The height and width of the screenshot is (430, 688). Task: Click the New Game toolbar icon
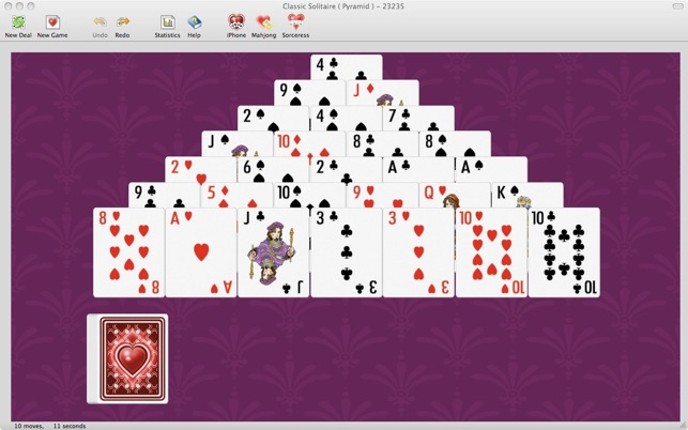coord(52,26)
